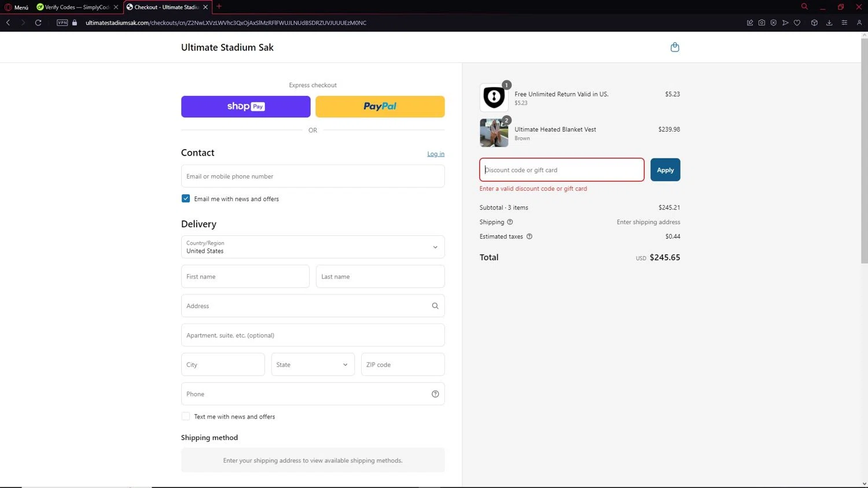Viewport: 868px width, 488px height.
Task: Click the Subtotal value $245.21
Action: 670,208
